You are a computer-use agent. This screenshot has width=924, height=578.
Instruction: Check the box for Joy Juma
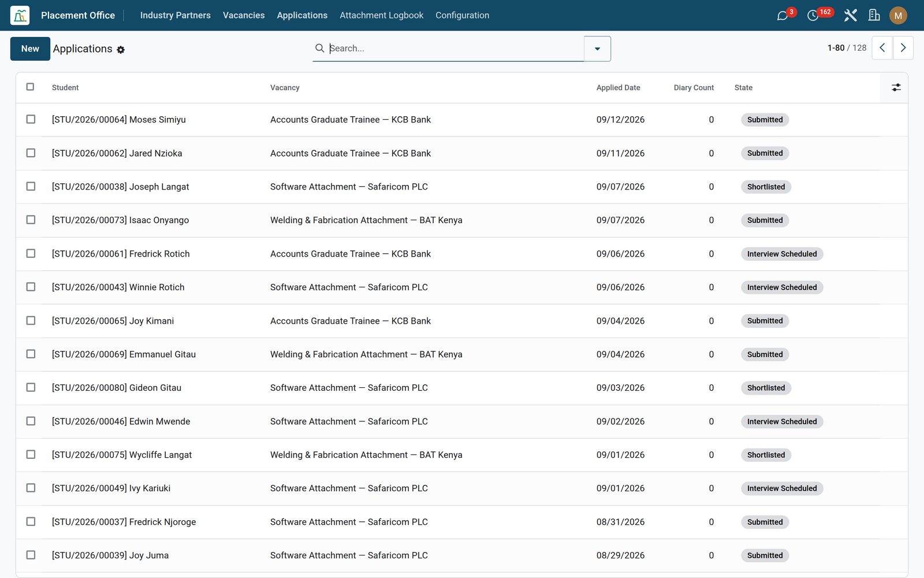click(x=31, y=555)
